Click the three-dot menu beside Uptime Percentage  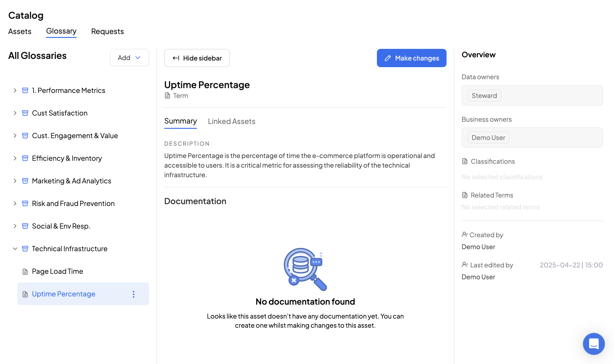133,294
